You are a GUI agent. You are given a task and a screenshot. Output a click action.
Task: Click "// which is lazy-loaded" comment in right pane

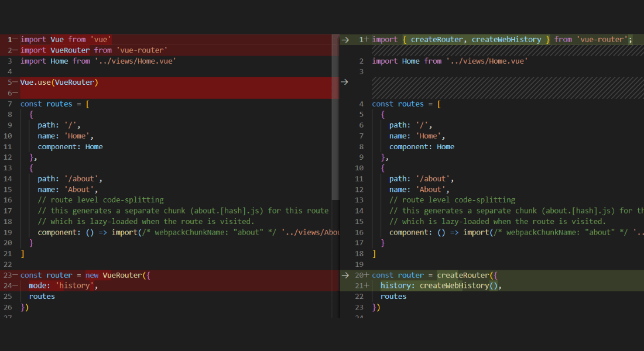[x=498, y=221]
